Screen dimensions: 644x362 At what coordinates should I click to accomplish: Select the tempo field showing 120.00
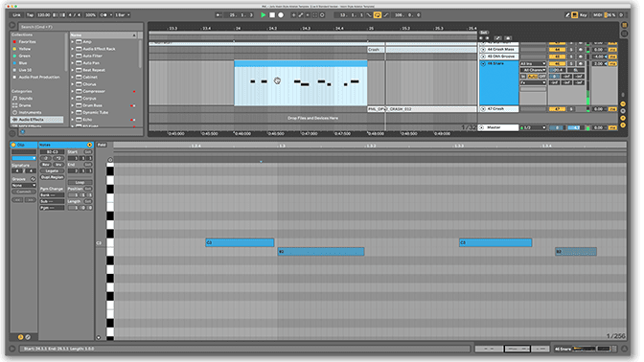coord(43,14)
